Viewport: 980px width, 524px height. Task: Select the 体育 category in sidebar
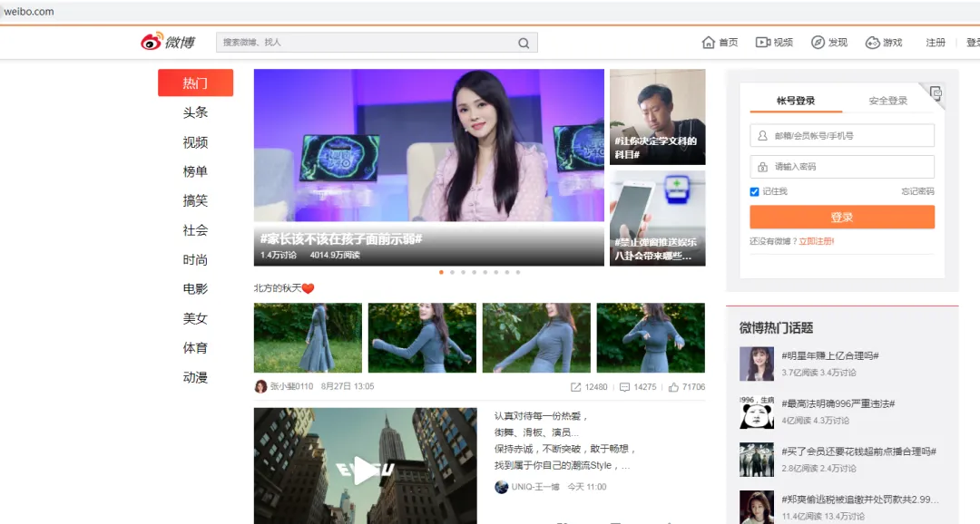pyautogui.click(x=196, y=348)
